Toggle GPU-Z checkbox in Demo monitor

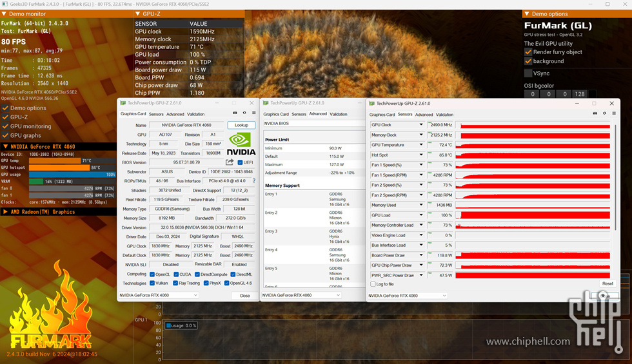(x=5, y=117)
